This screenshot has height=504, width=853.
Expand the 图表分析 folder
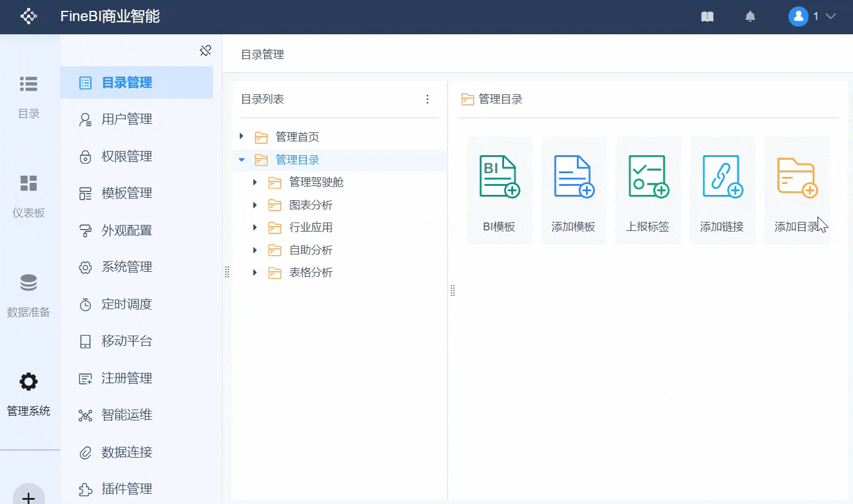tap(255, 205)
